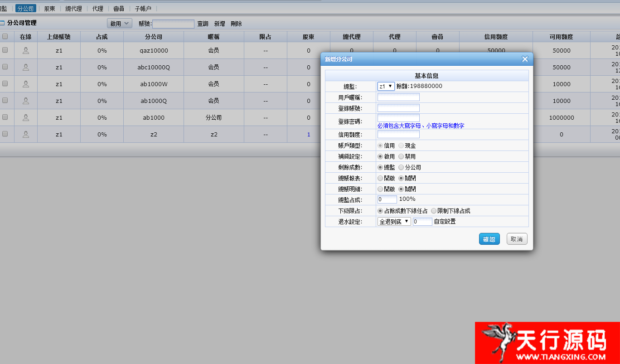Click the 占成 column header
620x364 pixels.
tap(102, 37)
